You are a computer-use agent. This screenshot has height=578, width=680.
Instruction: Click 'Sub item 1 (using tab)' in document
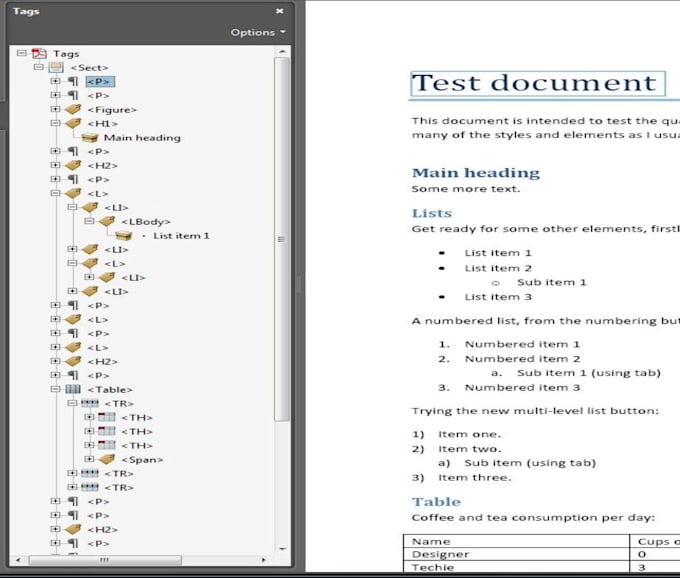588,373
